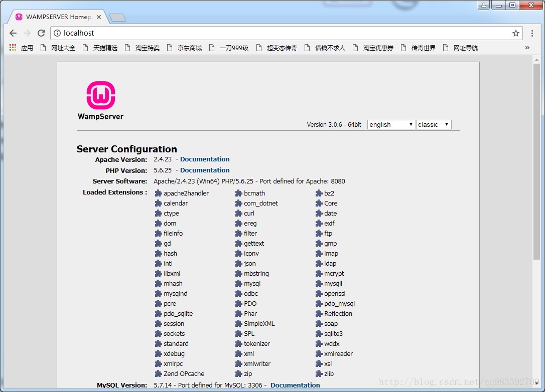
Task: Select the WAMPSERVER Homepage tab
Action: (x=58, y=17)
